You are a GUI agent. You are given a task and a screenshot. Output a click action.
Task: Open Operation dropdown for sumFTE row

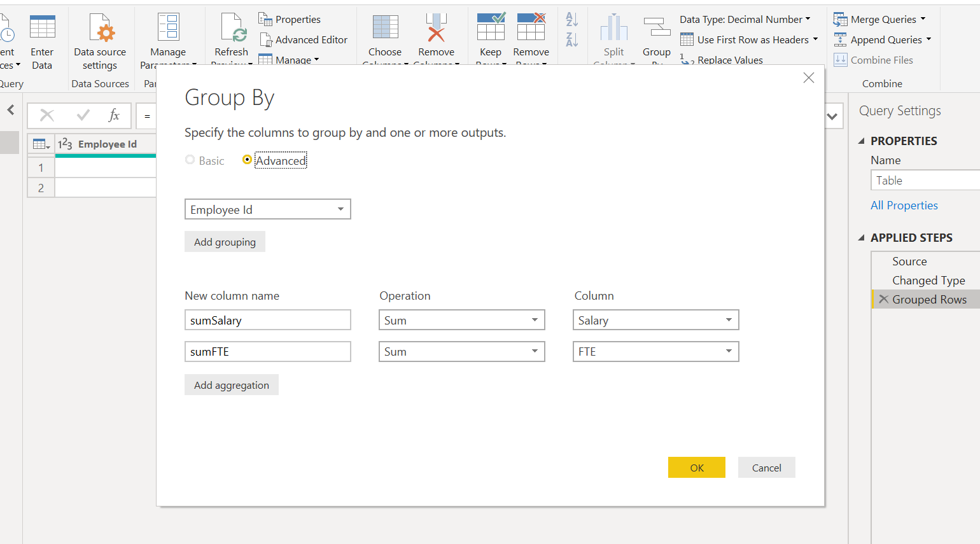tap(462, 352)
